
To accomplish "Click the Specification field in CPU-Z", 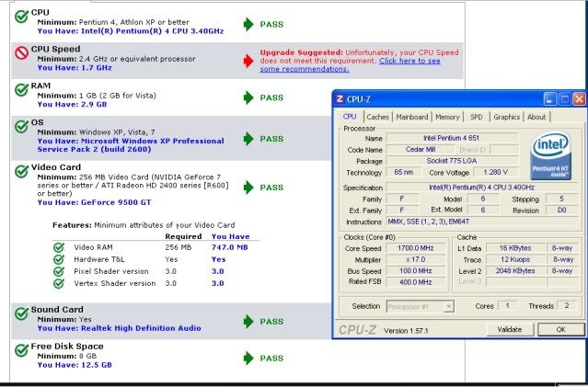I will (481, 188).
